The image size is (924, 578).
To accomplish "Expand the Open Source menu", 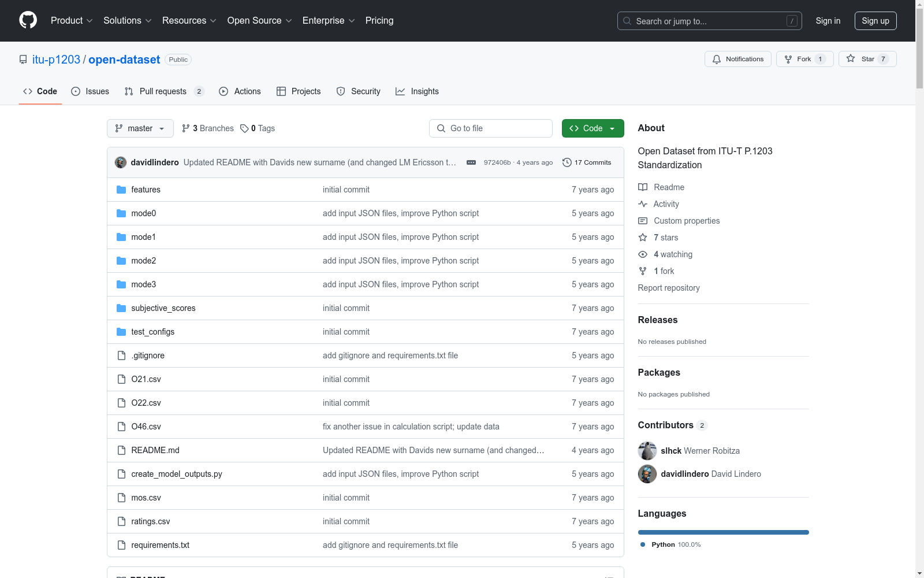I will [260, 20].
